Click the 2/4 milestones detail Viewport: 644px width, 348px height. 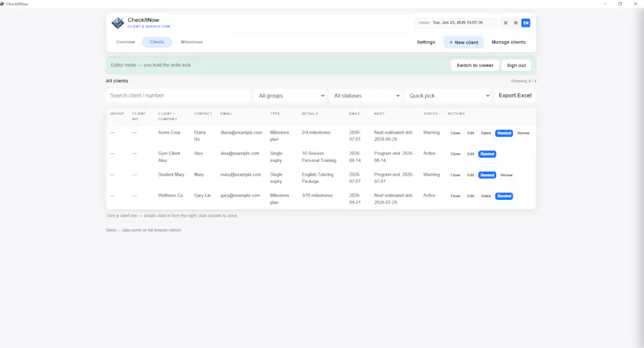(316, 133)
